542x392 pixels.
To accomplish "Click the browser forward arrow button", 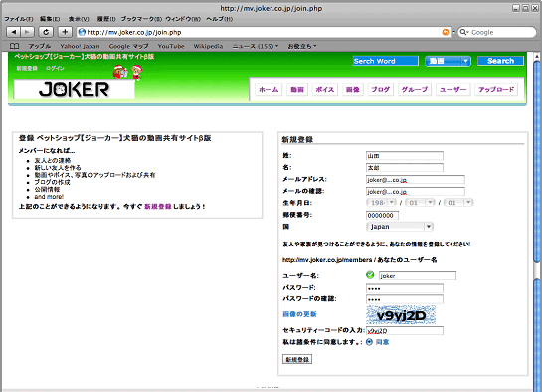I will (x=27, y=32).
